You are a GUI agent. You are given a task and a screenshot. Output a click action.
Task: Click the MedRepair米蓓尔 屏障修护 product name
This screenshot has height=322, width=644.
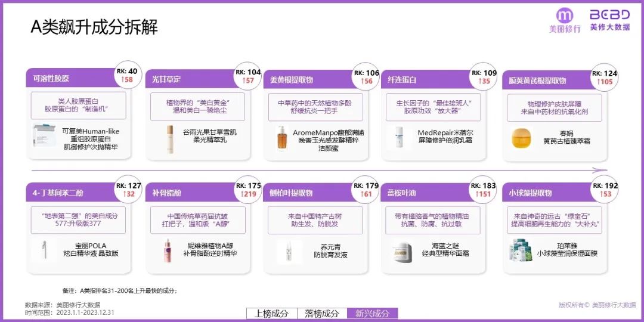click(x=445, y=136)
